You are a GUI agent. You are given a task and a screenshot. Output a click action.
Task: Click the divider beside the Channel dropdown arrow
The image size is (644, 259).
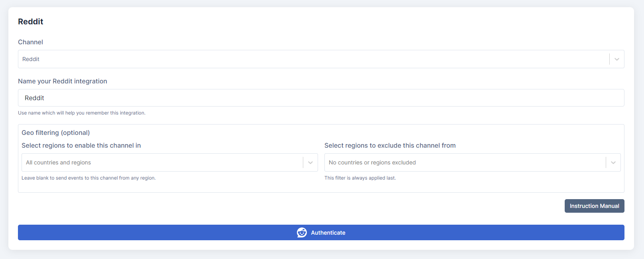pyautogui.click(x=609, y=59)
